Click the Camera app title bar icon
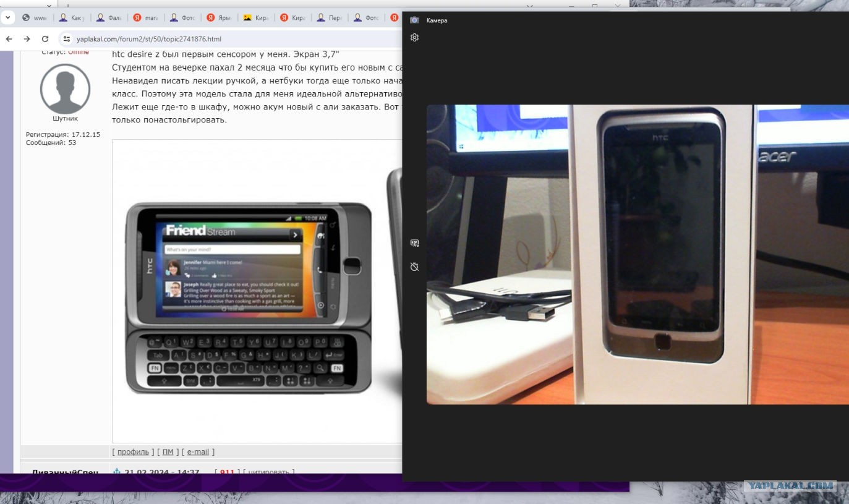The height and width of the screenshot is (504, 849). coord(414,20)
